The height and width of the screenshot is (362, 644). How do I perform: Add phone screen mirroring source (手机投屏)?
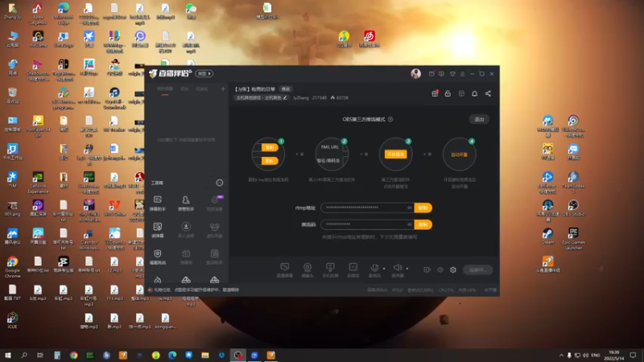tap(330, 270)
